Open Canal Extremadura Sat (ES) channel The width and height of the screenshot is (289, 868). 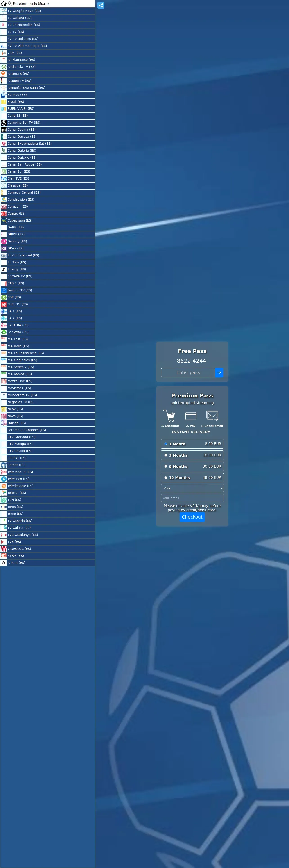click(48, 144)
